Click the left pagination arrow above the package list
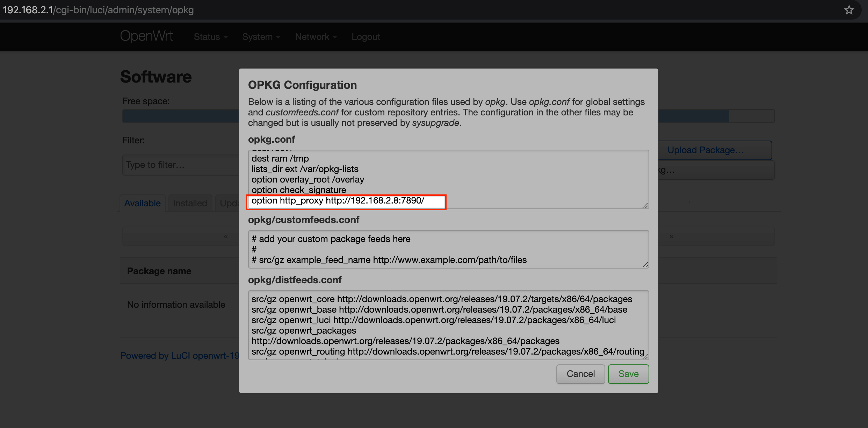This screenshot has height=428, width=868. (x=225, y=236)
